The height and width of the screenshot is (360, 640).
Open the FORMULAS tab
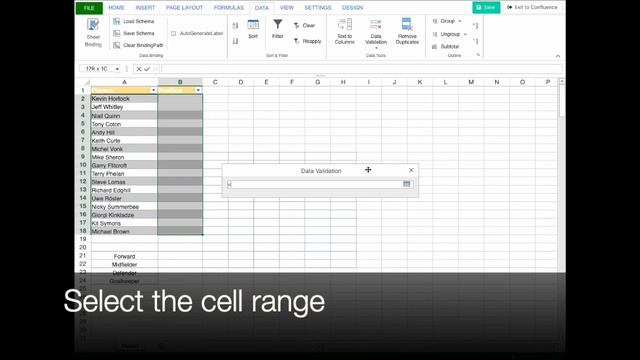point(229,8)
